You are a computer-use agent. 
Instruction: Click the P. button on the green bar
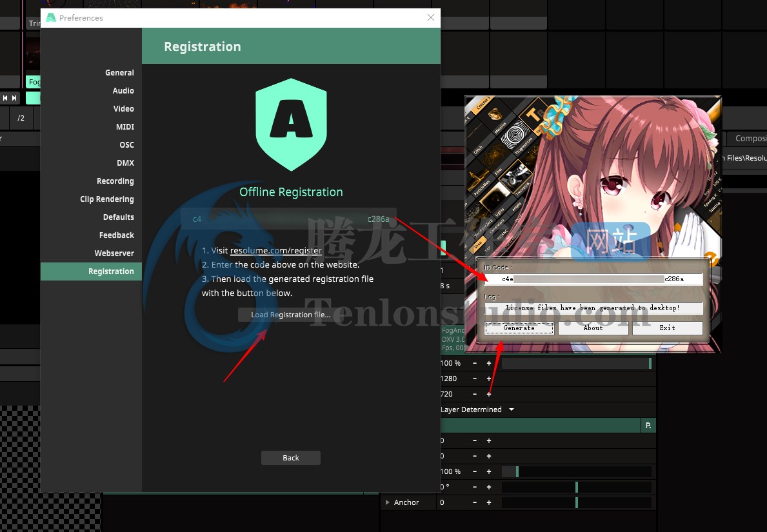648,426
